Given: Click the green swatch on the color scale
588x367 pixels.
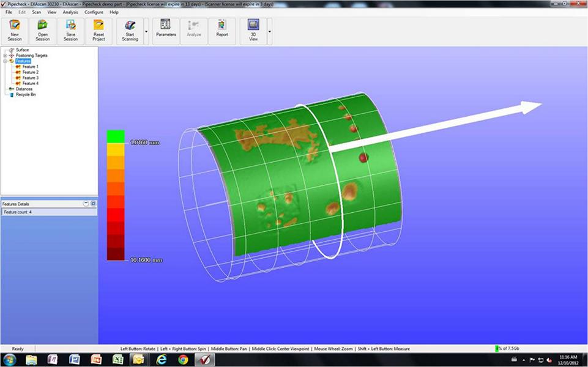Looking at the screenshot, I should pos(116,136).
